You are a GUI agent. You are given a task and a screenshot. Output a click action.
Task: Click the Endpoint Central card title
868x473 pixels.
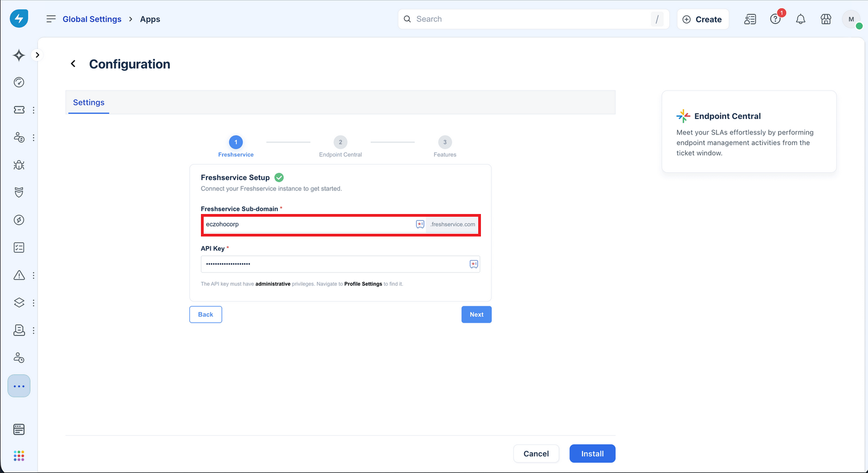[727, 116]
